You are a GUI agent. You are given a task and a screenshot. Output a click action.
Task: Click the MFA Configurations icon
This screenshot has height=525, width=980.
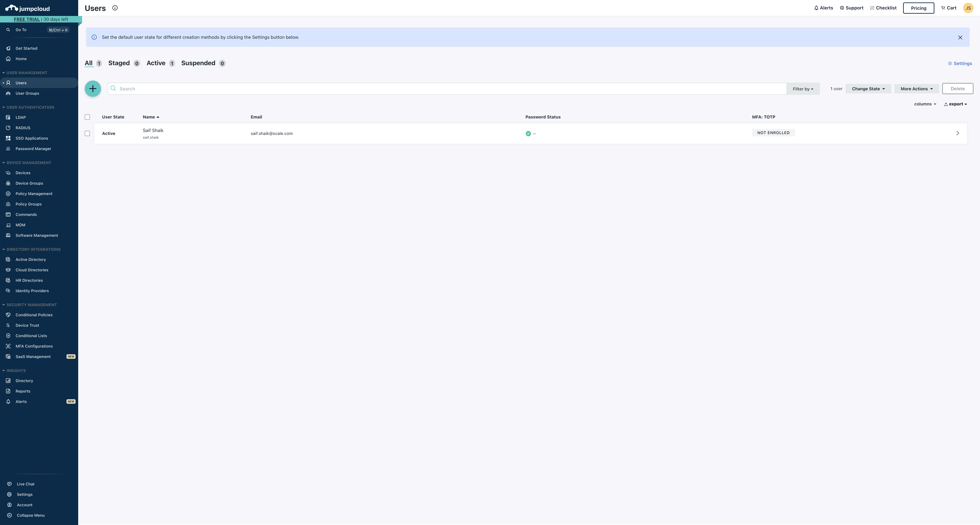coord(8,346)
